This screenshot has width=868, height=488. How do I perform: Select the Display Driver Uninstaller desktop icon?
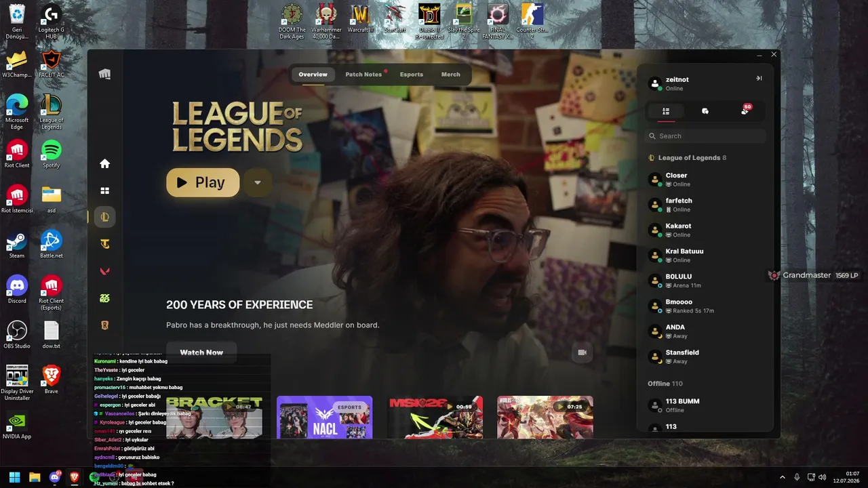pos(17,384)
